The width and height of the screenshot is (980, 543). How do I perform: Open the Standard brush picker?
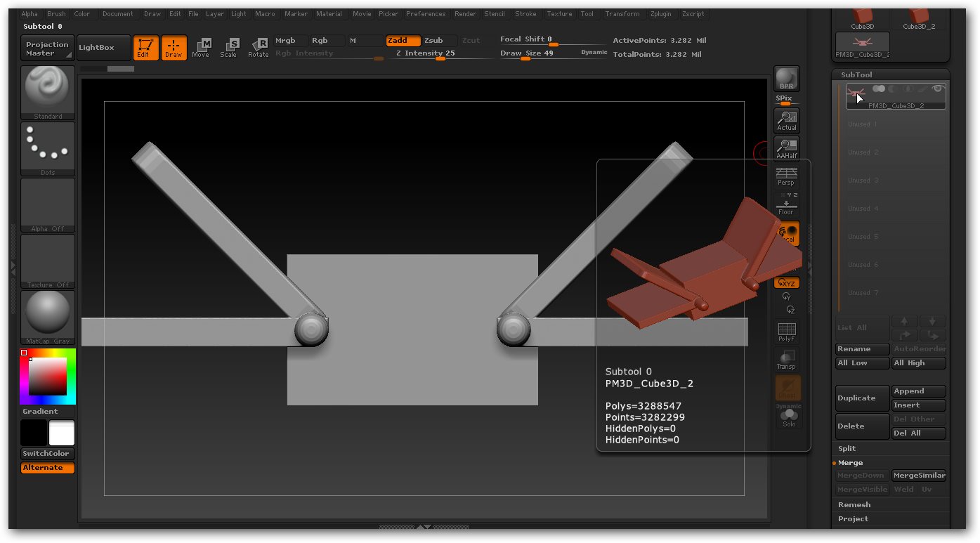(48, 93)
